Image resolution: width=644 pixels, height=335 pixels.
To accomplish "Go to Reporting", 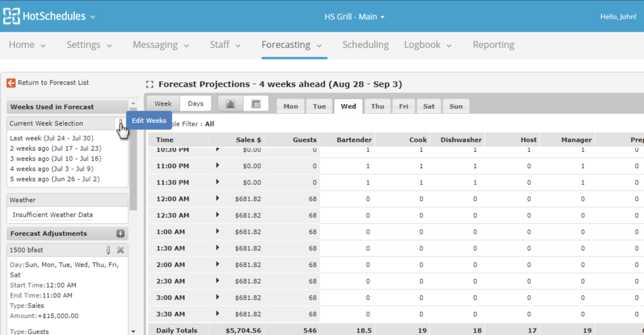I will pyautogui.click(x=493, y=45).
